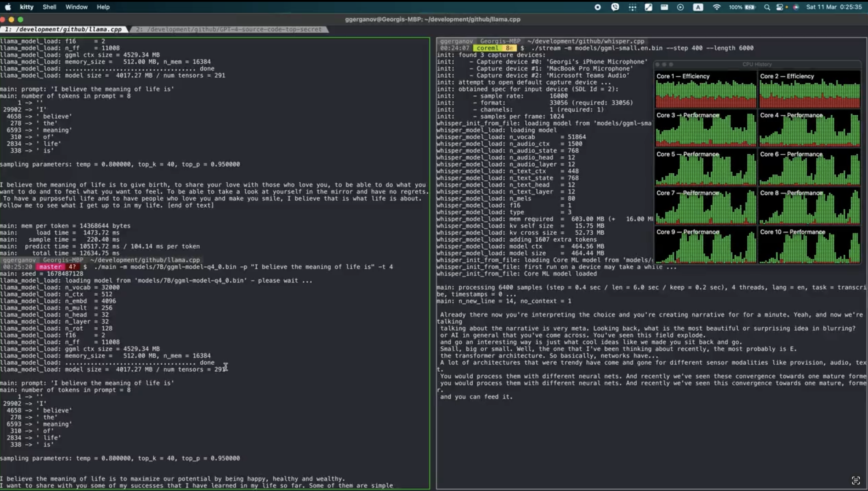Open the Wi-Fi status menu

716,7
